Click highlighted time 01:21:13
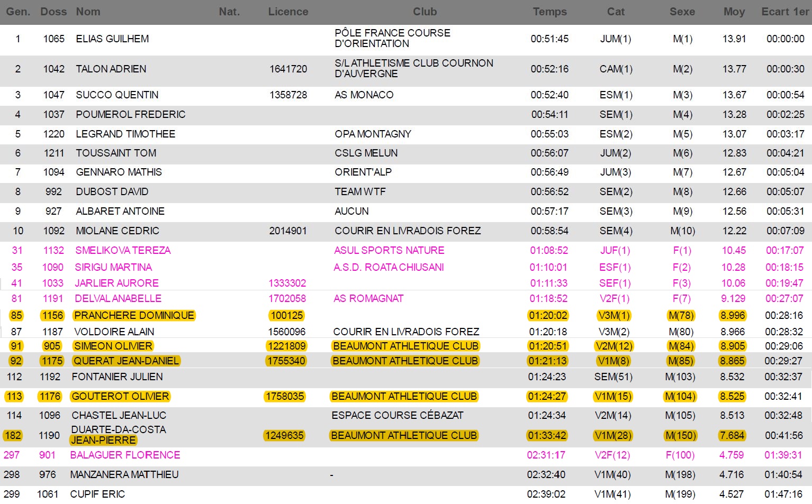 547,361
